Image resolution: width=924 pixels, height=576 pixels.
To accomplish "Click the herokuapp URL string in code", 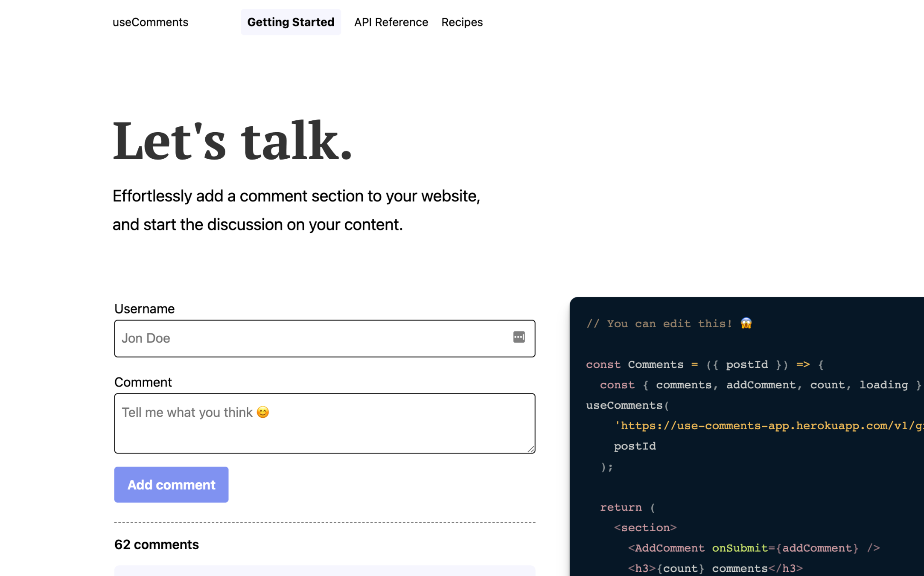I will coord(768,426).
